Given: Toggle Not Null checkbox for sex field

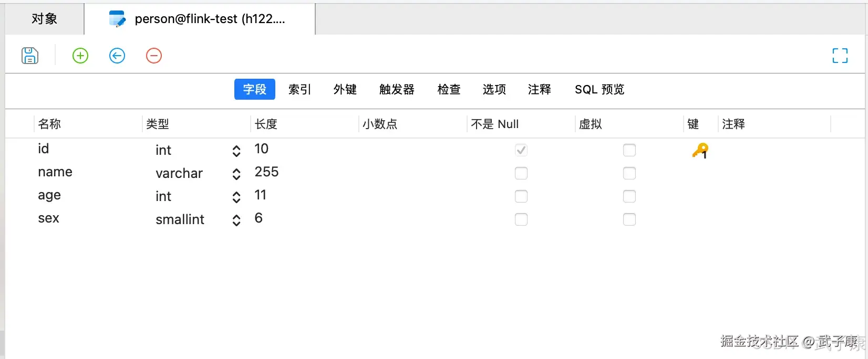Looking at the screenshot, I should pyautogui.click(x=521, y=219).
